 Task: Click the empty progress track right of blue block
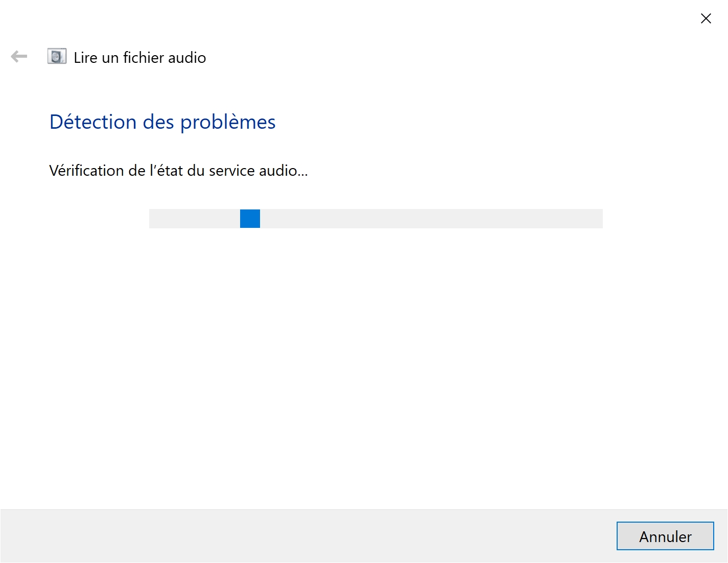[x=431, y=219]
